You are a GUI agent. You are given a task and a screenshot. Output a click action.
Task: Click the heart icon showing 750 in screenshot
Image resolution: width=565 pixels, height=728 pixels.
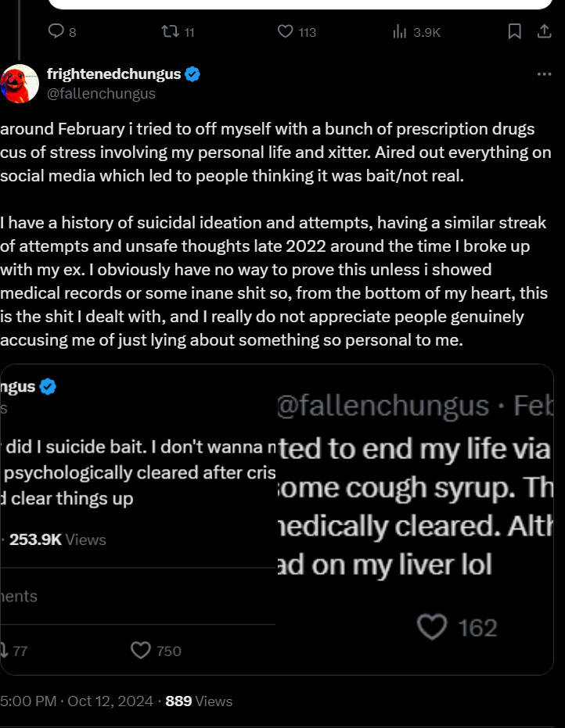pos(141,651)
